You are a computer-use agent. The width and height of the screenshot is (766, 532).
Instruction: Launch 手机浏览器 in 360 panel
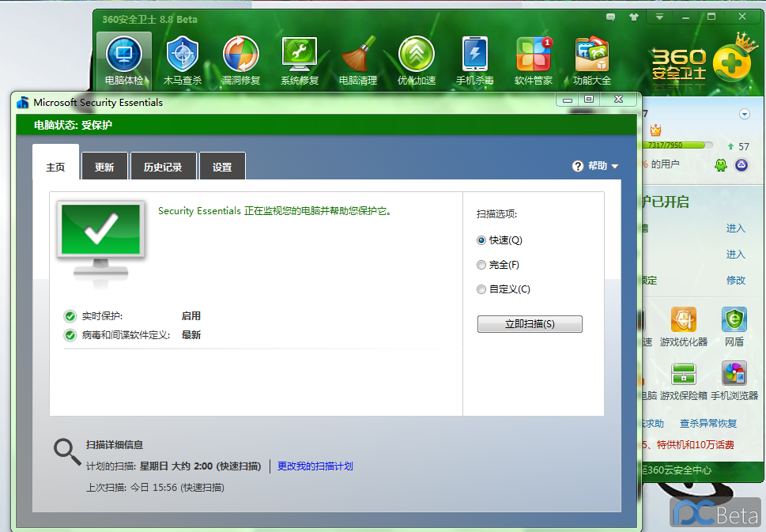click(x=734, y=382)
